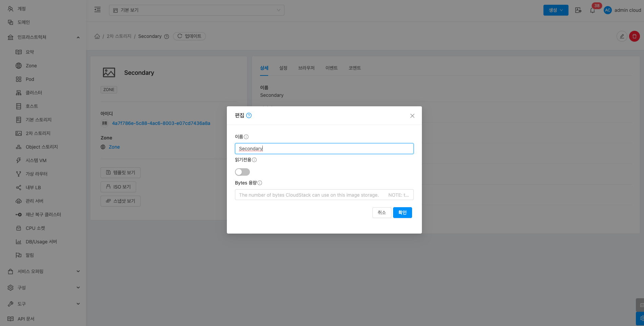Click the pencil edit icon
644x326 pixels.
tap(622, 36)
